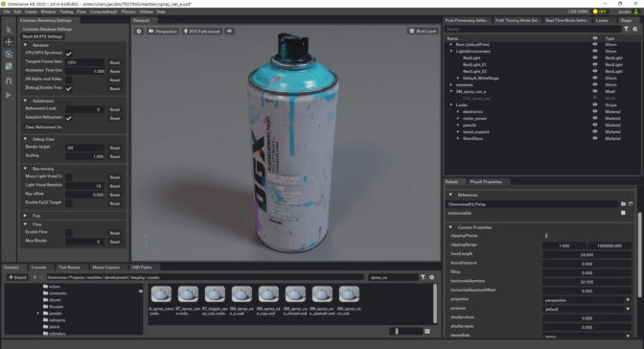Toggle the [Debug] Enable Trace checkbox

(69, 88)
